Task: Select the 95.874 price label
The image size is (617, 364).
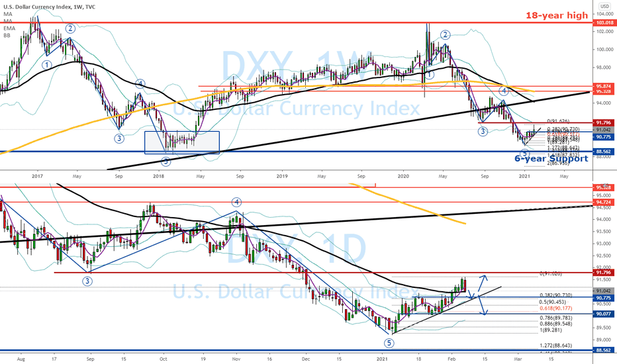Action: point(605,86)
